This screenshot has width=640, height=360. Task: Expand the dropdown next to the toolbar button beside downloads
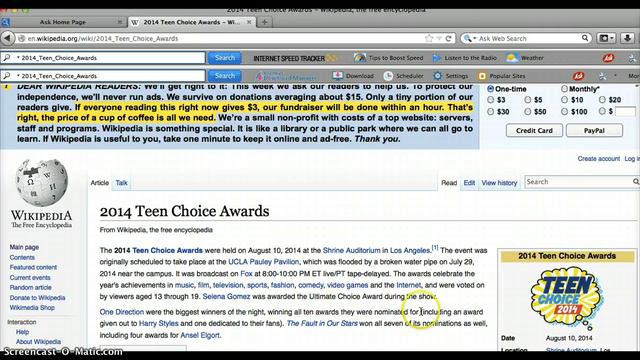(x=612, y=38)
